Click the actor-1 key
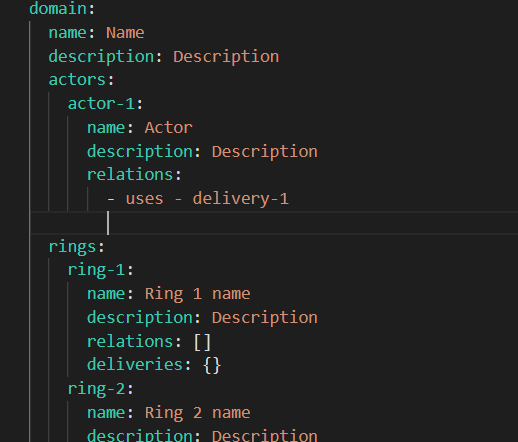The height and width of the screenshot is (442, 518). [101, 104]
